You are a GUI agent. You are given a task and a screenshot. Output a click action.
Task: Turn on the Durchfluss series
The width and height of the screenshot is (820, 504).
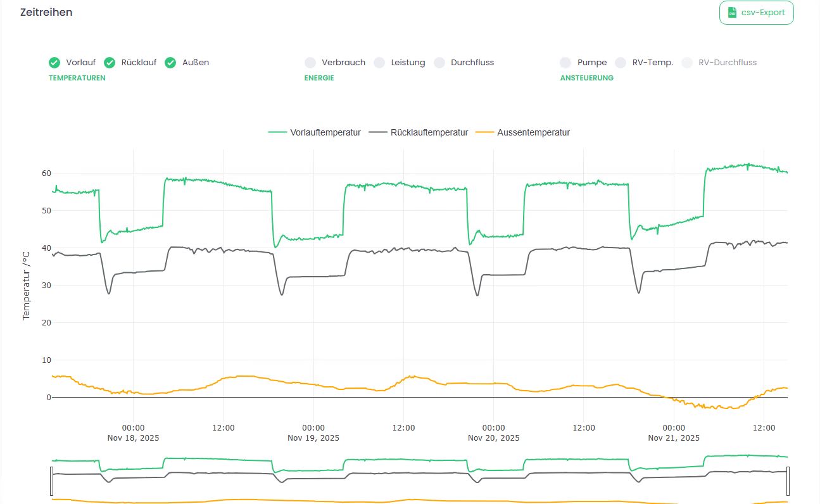click(439, 63)
